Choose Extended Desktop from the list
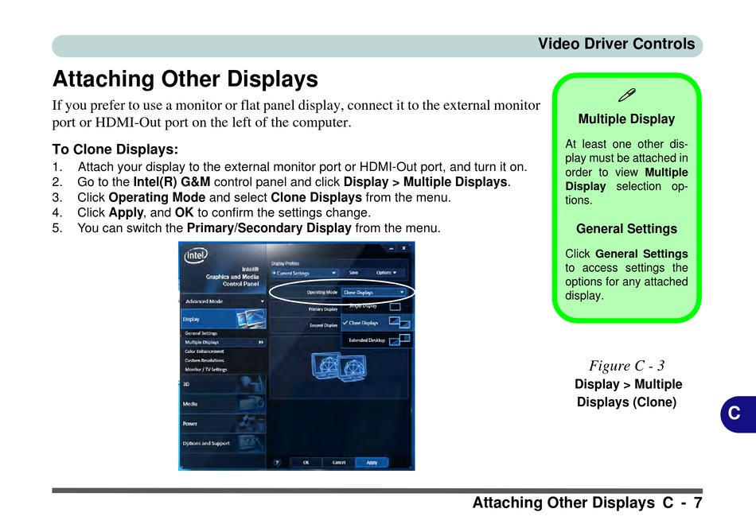756x532 pixels. (376, 340)
